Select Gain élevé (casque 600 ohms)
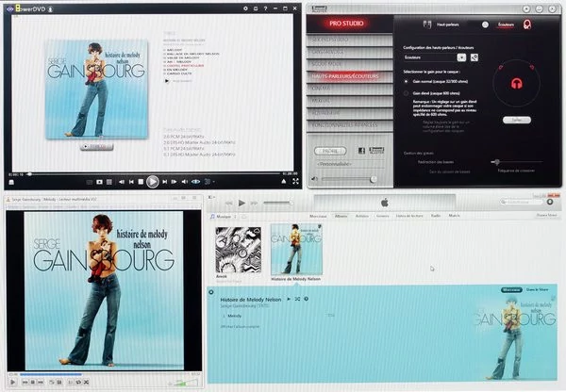The image size is (566, 392). coord(406,93)
